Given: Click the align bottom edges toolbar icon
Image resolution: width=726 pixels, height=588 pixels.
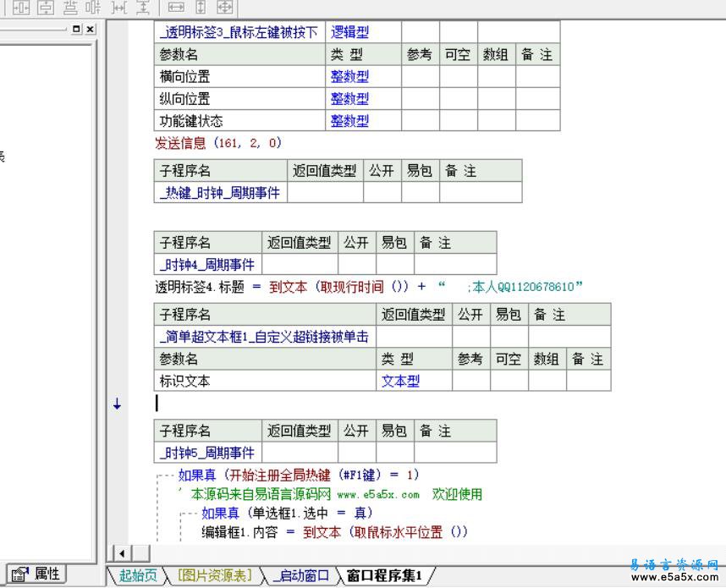Looking at the screenshot, I should point(70,7).
